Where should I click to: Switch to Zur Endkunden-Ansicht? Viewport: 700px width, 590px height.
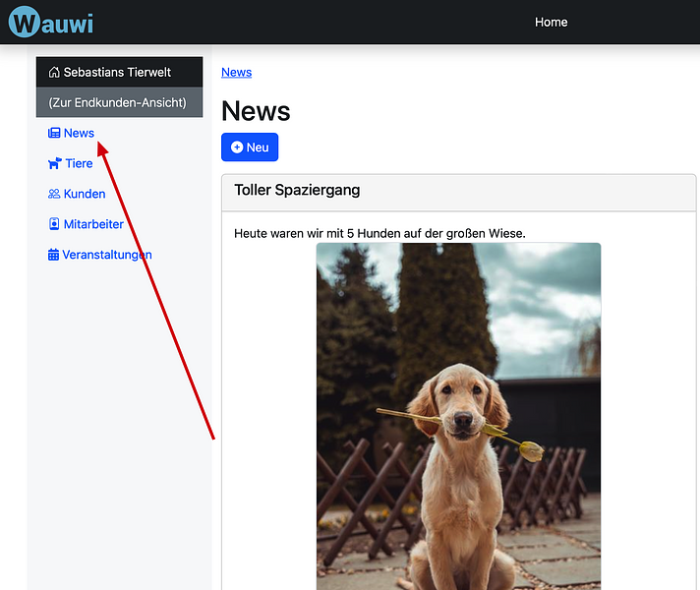tap(117, 102)
